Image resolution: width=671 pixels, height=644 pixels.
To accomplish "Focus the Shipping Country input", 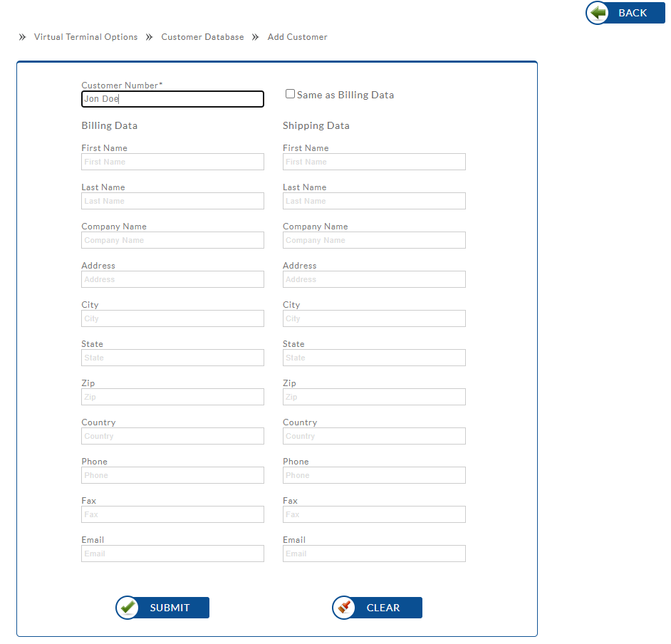I will point(374,436).
